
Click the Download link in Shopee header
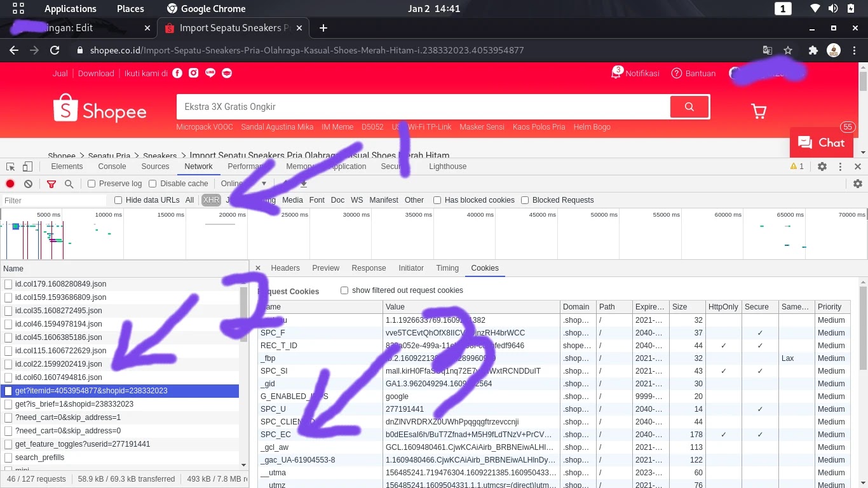(96, 73)
